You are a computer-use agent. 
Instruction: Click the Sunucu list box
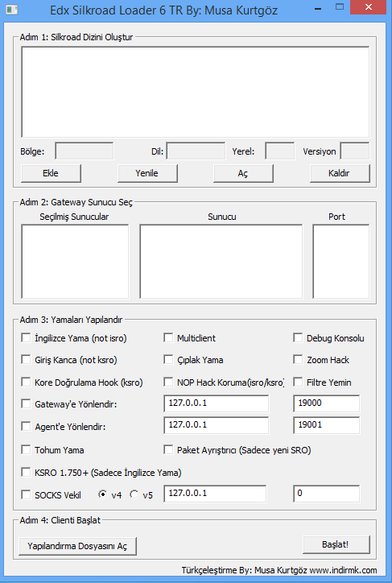(221, 261)
